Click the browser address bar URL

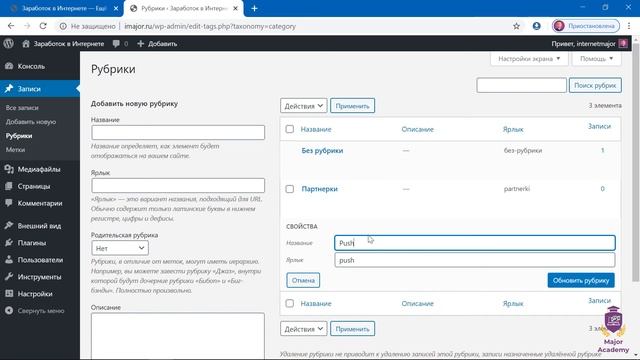pyautogui.click(x=210, y=26)
